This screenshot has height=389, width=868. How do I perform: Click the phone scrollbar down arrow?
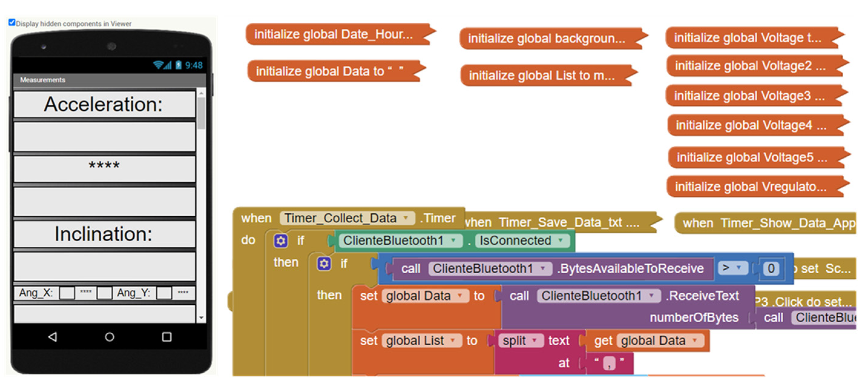click(x=201, y=318)
